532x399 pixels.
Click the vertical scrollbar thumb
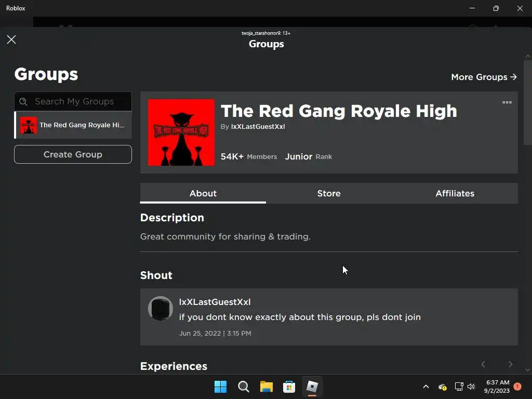click(528, 102)
